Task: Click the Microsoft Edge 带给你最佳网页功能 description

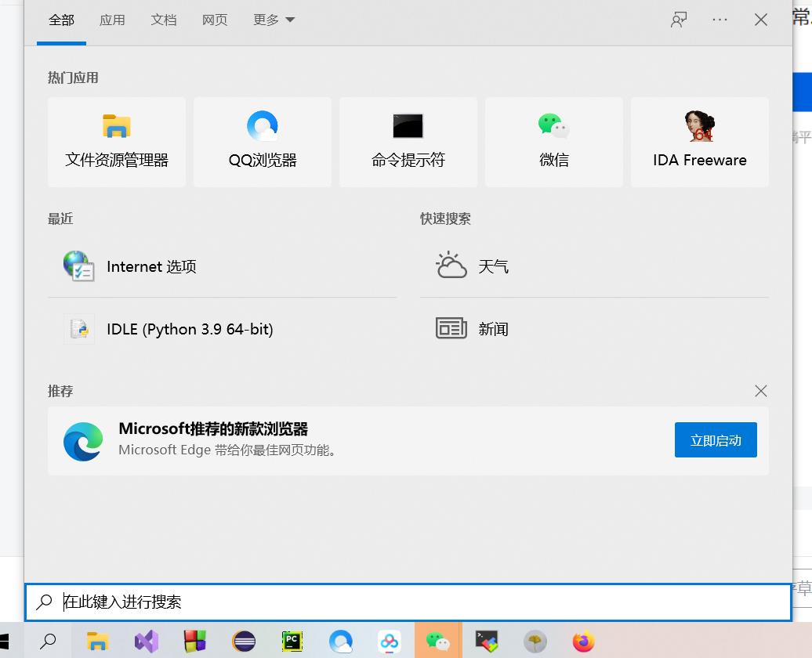Action: point(228,450)
